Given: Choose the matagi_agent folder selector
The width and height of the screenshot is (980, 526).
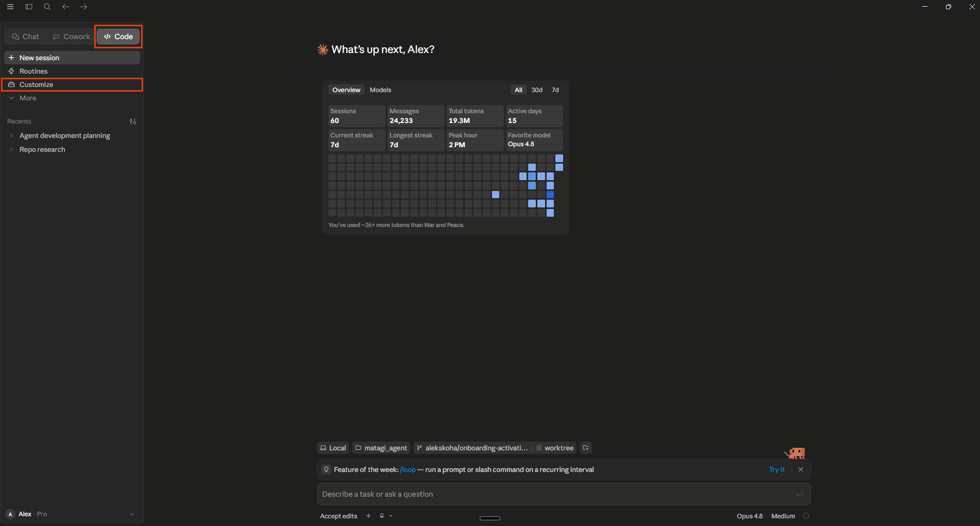Looking at the screenshot, I should (x=381, y=448).
